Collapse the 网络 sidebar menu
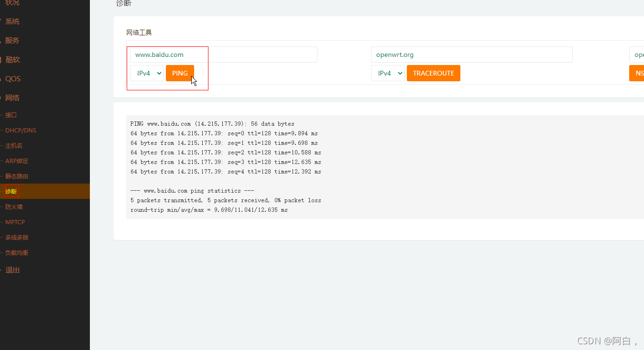644x350 pixels. (12, 98)
